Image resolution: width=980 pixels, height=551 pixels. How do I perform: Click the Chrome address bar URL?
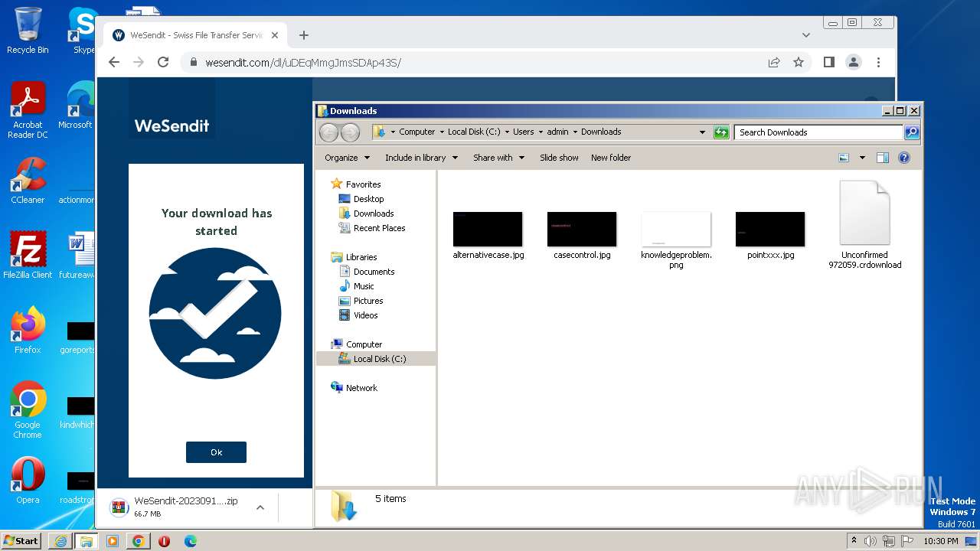point(303,63)
